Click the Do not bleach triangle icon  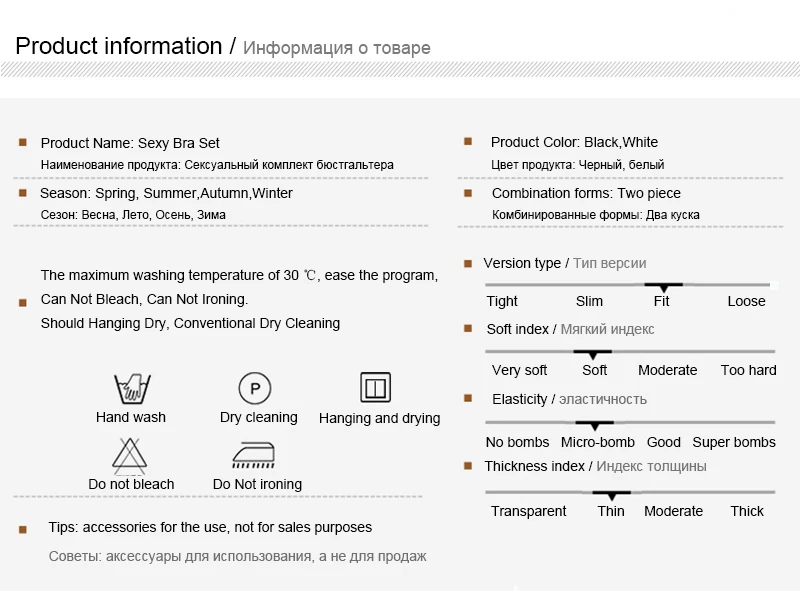(x=130, y=456)
